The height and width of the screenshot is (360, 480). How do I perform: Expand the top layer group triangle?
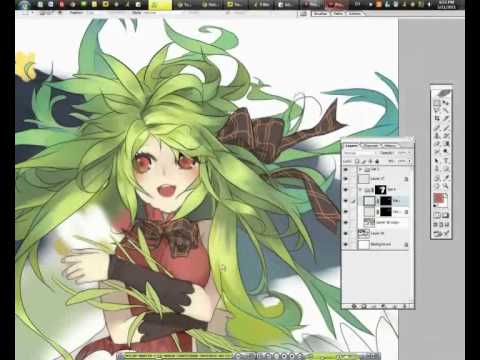[360, 170]
